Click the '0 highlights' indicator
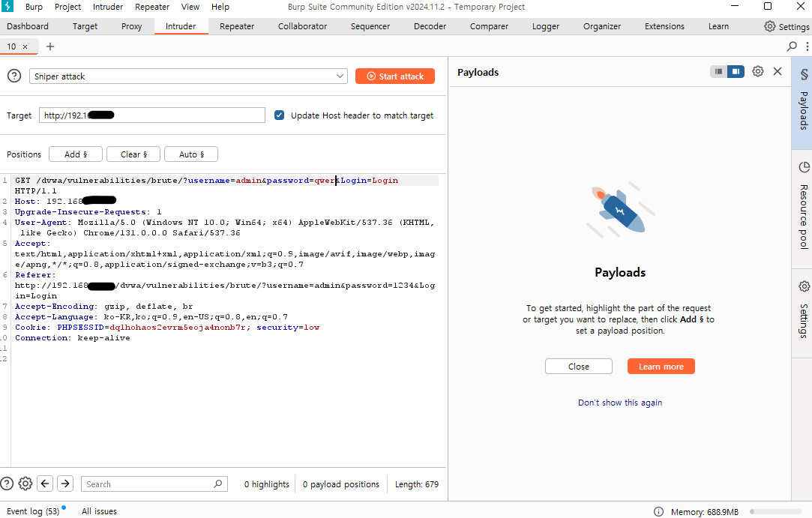Image resolution: width=812 pixels, height=518 pixels. tap(267, 484)
